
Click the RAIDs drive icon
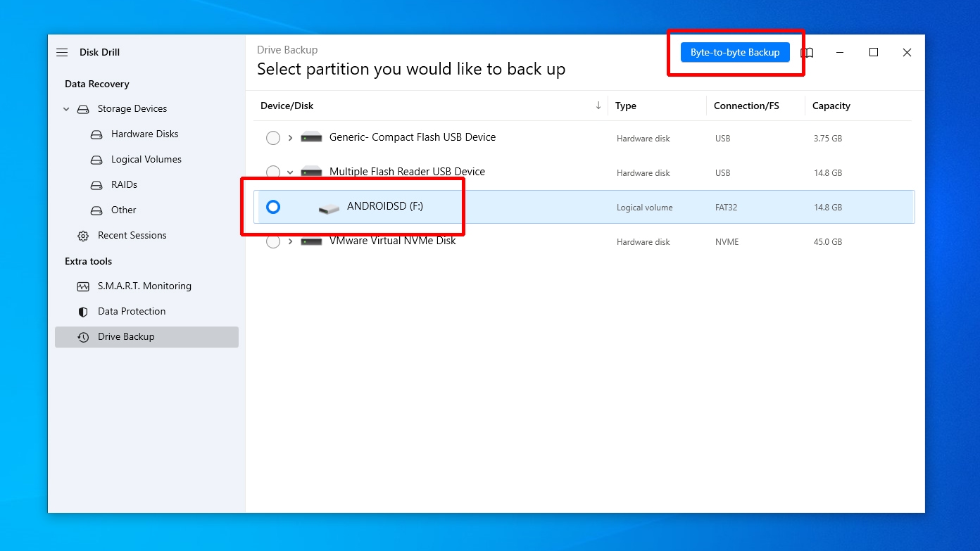click(x=97, y=185)
